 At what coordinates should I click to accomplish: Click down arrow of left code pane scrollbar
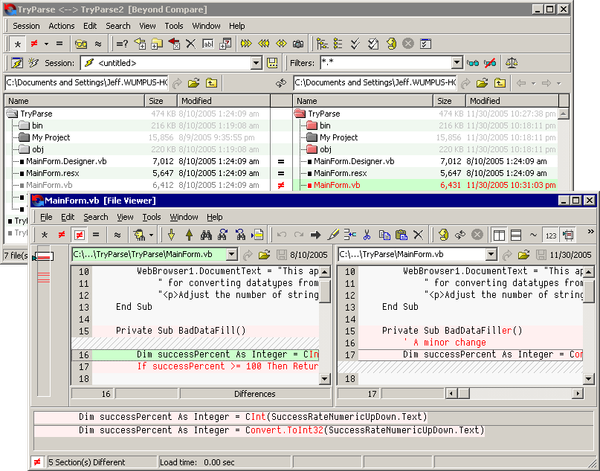click(324, 379)
